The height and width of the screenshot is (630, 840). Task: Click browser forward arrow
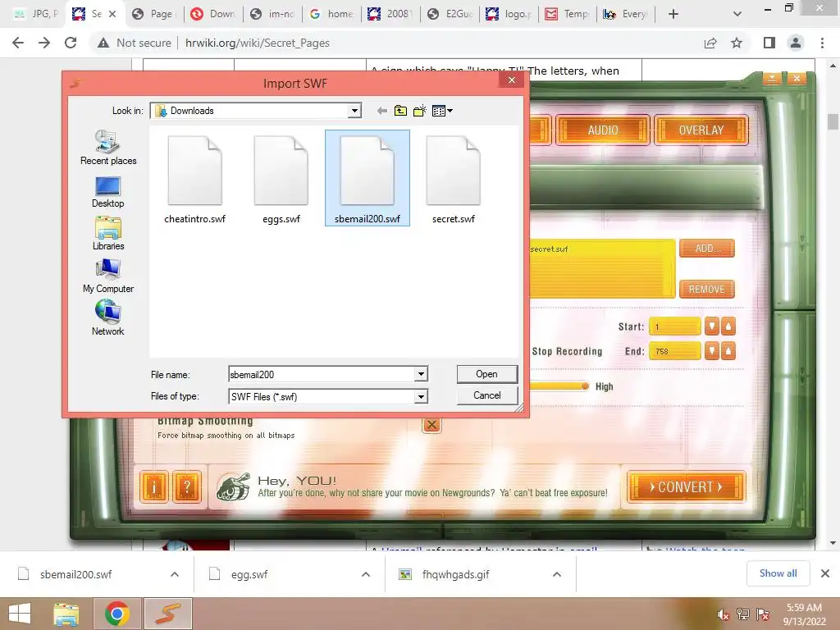pyautogui.click(x=44, y=43)
